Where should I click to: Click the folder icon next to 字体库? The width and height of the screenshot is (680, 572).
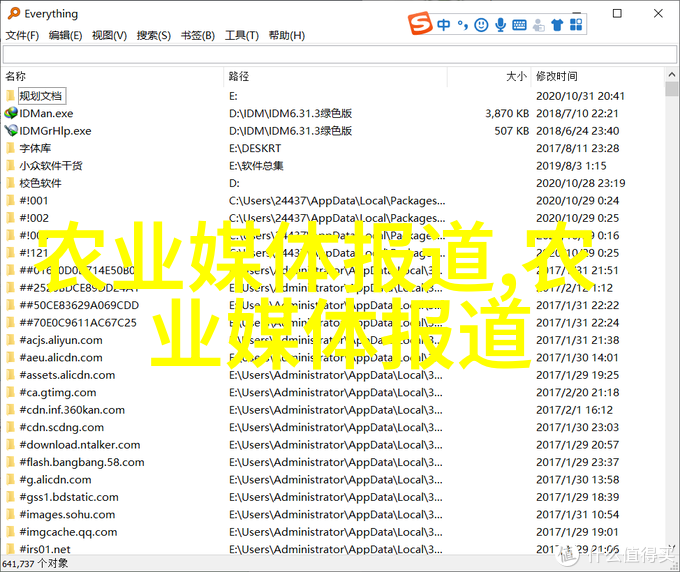[11, 148]
